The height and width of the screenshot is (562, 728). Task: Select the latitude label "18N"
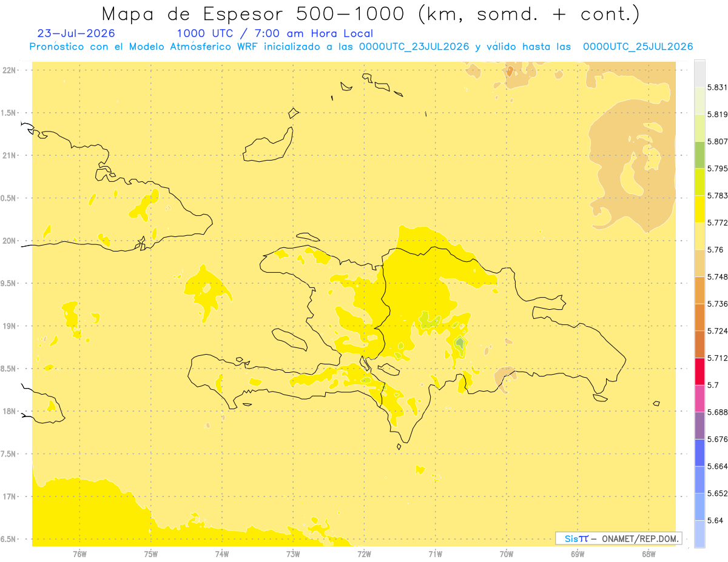[x=9, y=412]
